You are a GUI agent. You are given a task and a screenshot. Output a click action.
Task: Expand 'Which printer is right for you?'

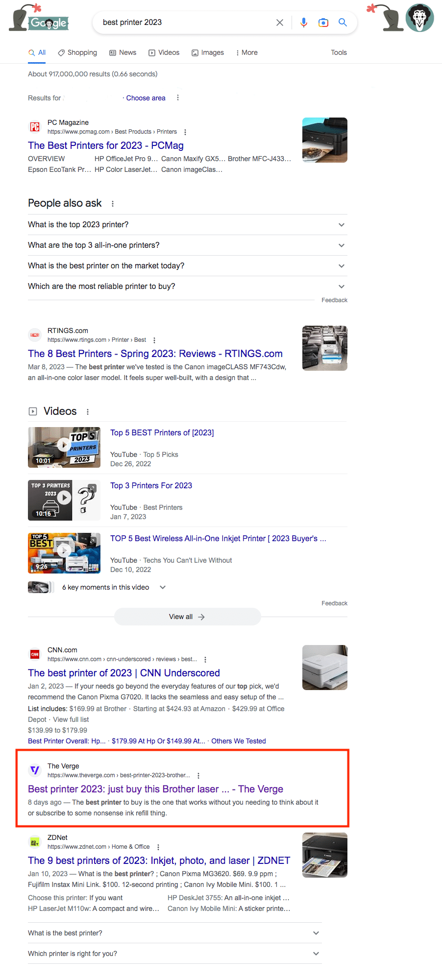175,954
